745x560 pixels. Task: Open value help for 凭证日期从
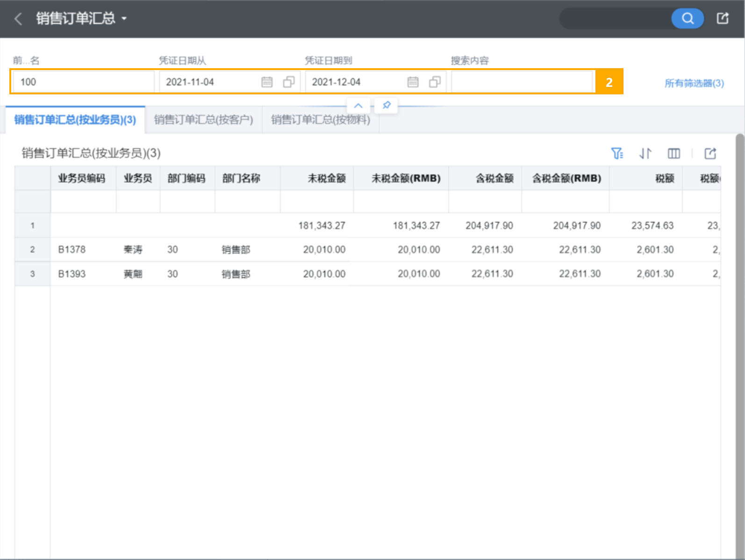[x=289, y=82]
